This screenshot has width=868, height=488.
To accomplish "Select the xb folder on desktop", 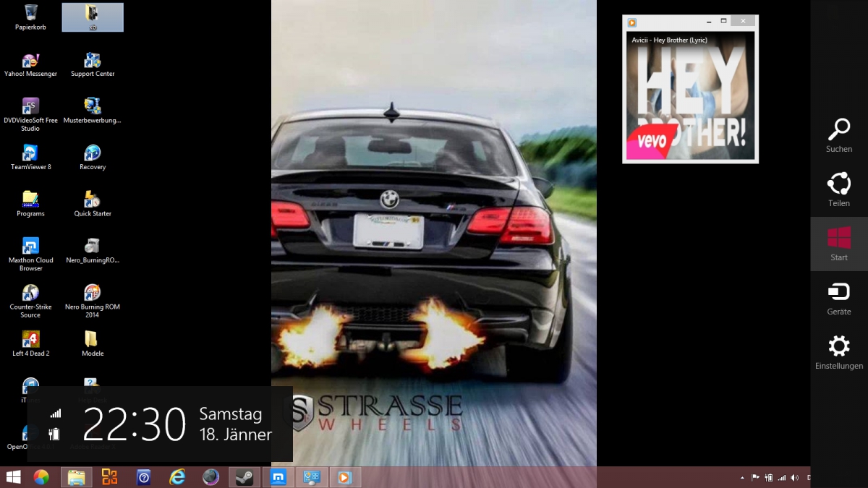I will click(93, 17).
